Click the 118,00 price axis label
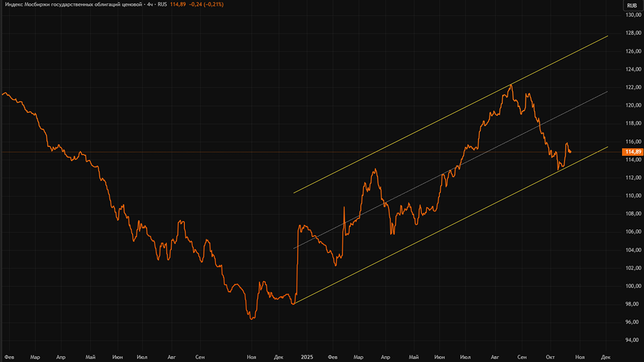644x362 pixels. [633, 123]
